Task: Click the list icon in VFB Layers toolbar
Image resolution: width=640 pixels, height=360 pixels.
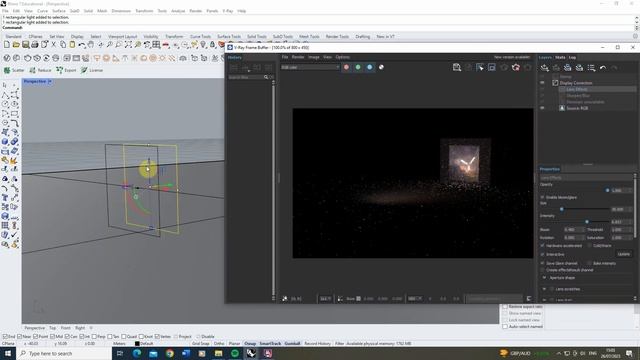Action: click(591, 68)
